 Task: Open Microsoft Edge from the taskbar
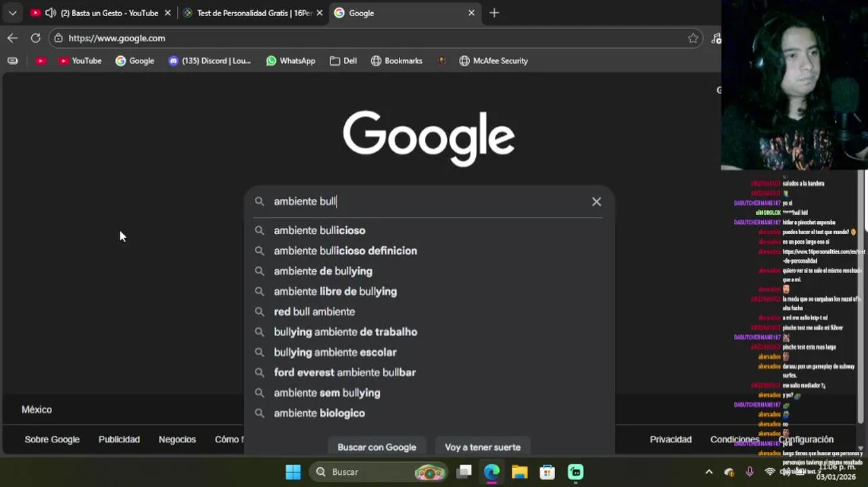coord(491,472)
